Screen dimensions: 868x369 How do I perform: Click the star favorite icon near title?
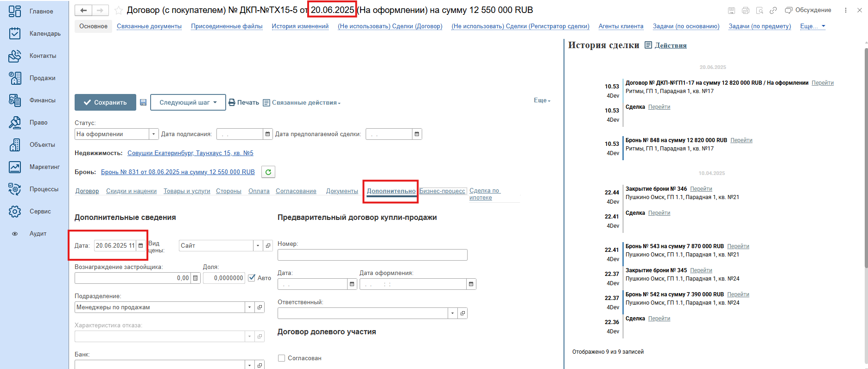[x=119, y=10]
